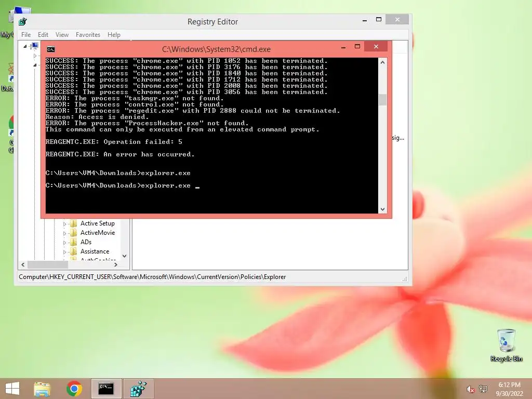
Task: Open the Registry Editor File menu
Action: pos(26,35)
